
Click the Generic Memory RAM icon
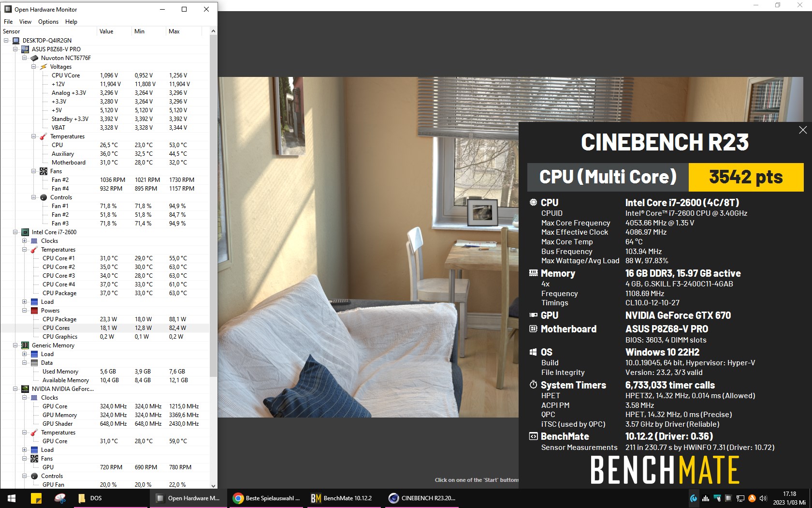pyautogui.click(x=25, y=345)
